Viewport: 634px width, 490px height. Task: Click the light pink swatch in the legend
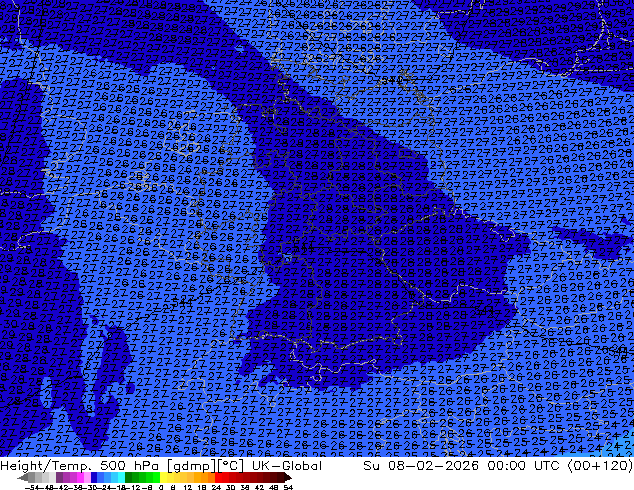(x=87, y=478)
